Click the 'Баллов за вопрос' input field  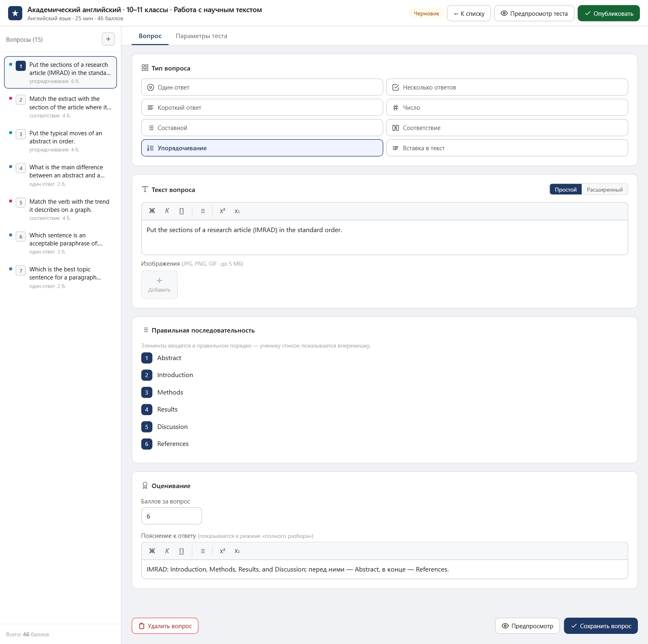click(171, 516)
